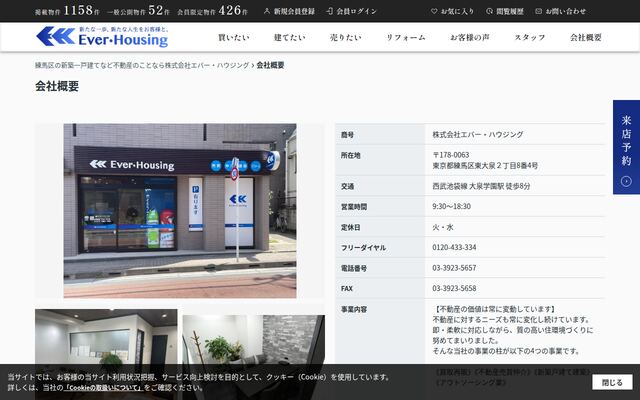
Task: Close the cookie banner with 閉じる
Action: pos(612,382)
